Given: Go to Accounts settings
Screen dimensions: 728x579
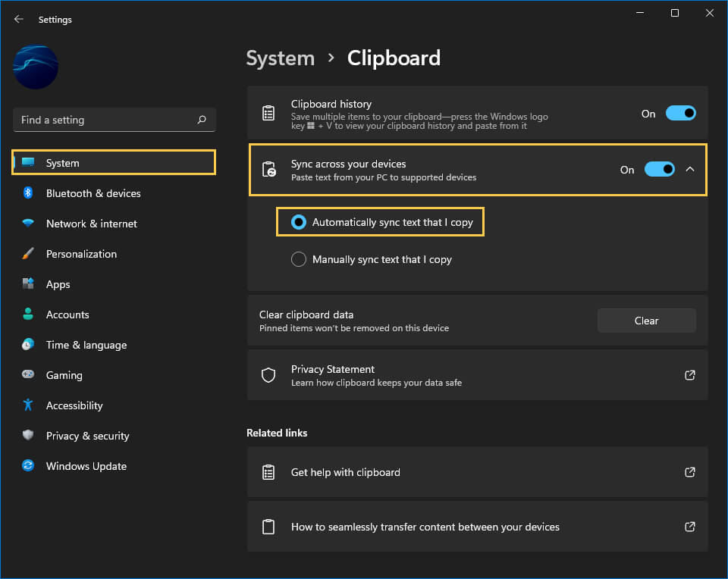Looking at the screenshot, I should tap(115, 315).
